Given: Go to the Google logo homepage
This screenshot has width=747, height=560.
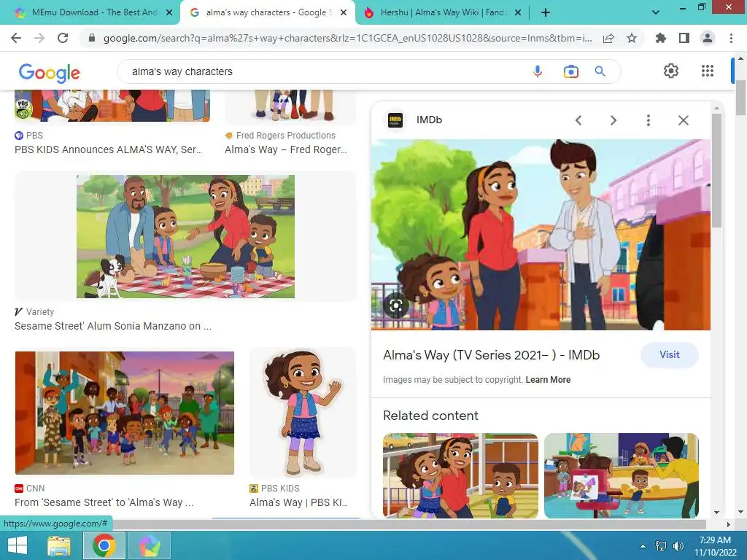Looking at the screenshot, I should click(x=50, y=72).
